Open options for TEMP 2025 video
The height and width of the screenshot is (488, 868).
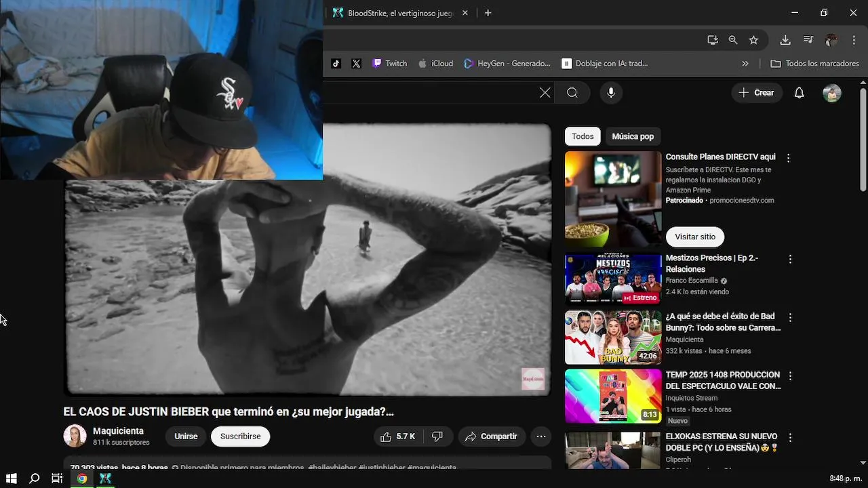(x=789, y=375)
